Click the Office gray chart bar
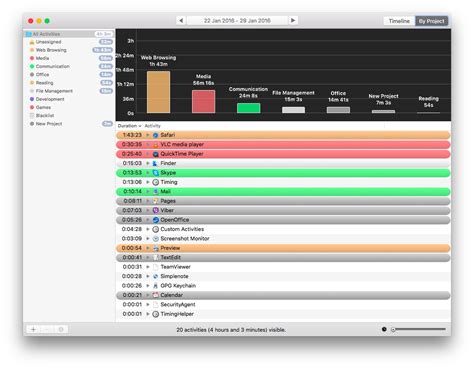 coord(338,110)
